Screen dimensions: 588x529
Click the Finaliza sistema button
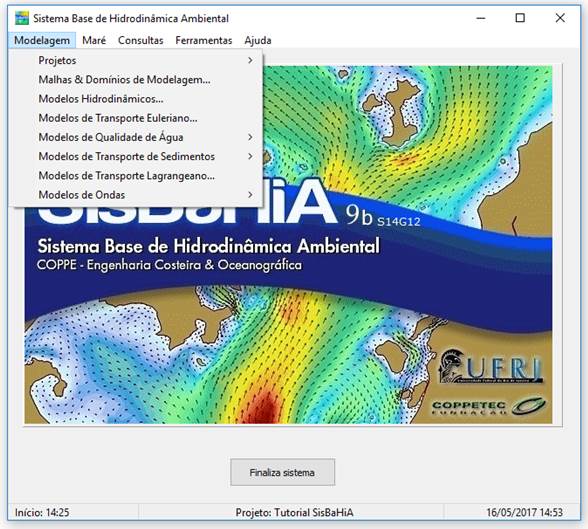[282, 472]
